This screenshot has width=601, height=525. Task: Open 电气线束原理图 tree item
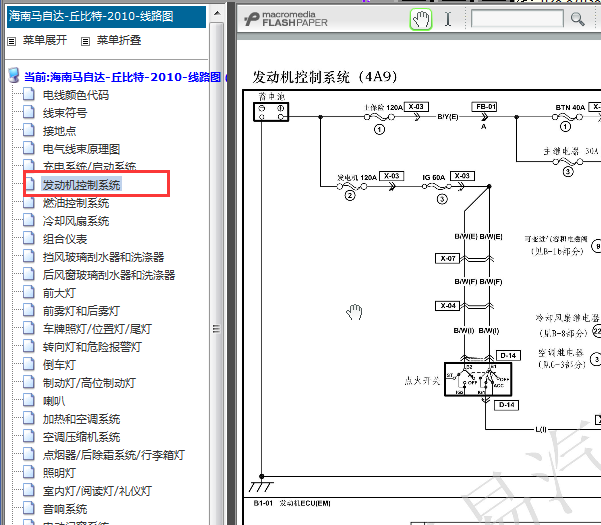coord(81,149)
